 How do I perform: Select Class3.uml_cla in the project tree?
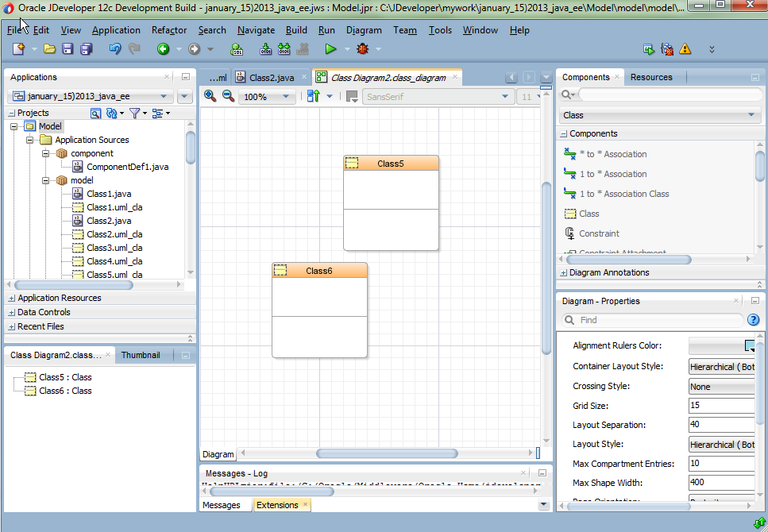pyautogui.click(x=114, y=248)
